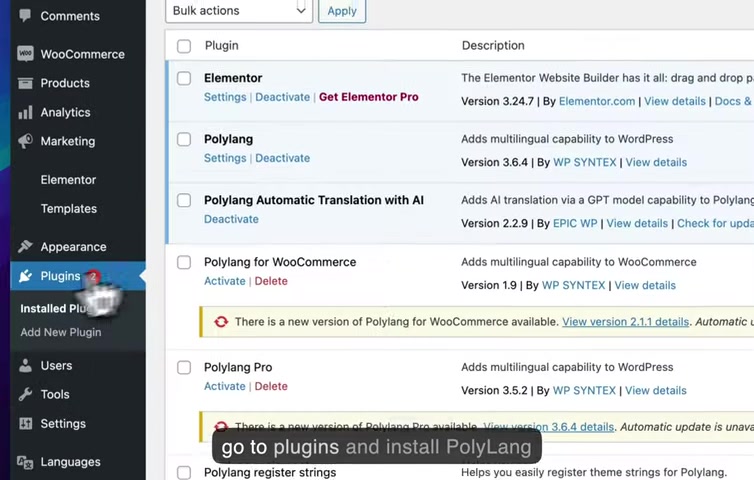Screen dimensions: 754x480
Task: Go to Products menu item
Action: tap(65, 83)
